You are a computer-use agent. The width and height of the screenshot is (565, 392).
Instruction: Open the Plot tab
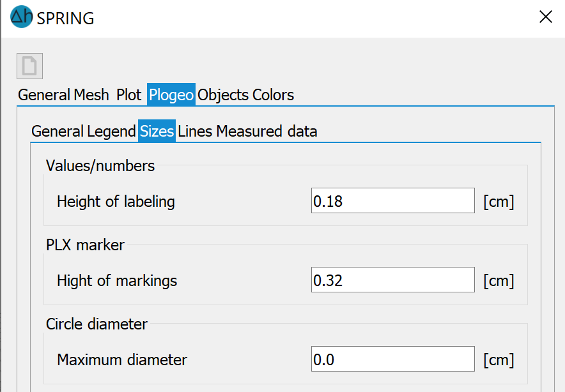(x=128, y=95)
